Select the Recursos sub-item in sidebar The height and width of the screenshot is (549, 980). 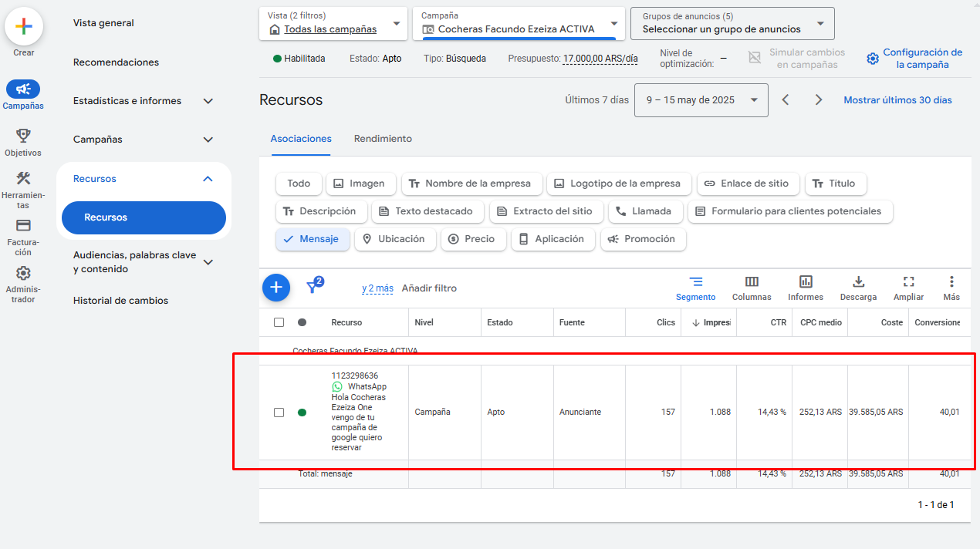[x=144, y=217]
